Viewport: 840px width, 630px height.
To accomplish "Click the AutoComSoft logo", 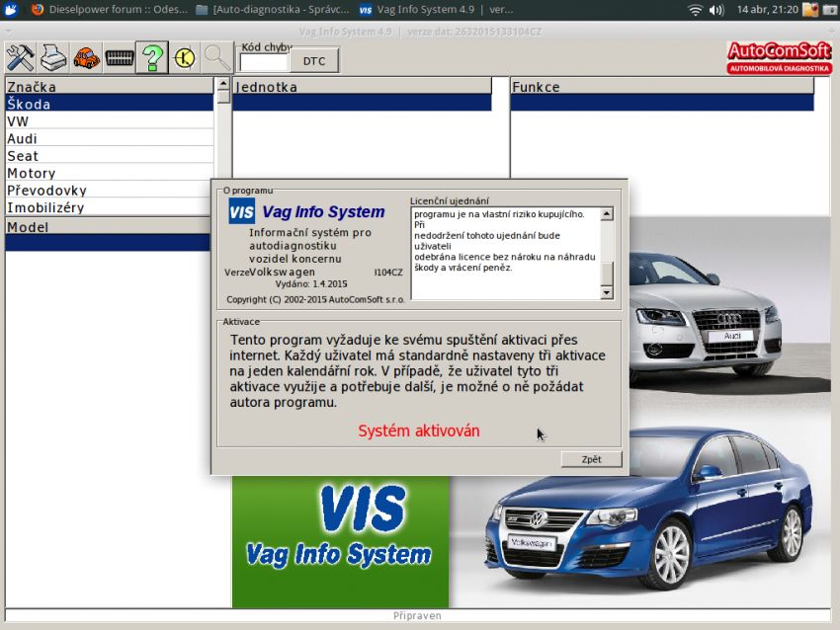I will [x=779, y=57].
